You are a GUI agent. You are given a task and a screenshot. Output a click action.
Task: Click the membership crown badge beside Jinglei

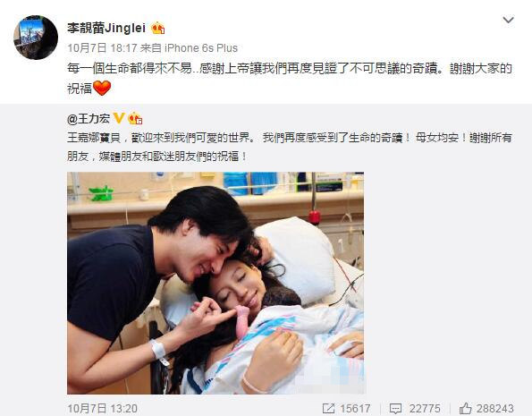tap(158, 29)
